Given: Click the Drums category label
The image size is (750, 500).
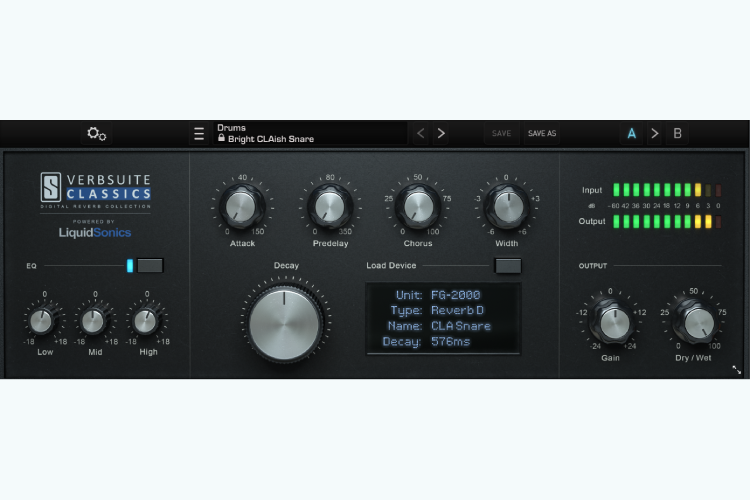Looking at the screenshot, I should pyautogui.click(x=232, y=128).
